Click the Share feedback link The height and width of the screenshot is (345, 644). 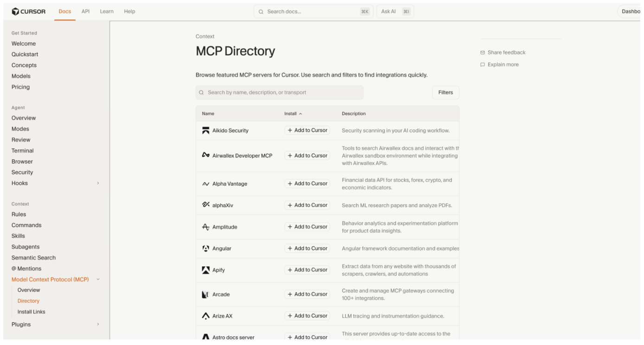point(506,52)
